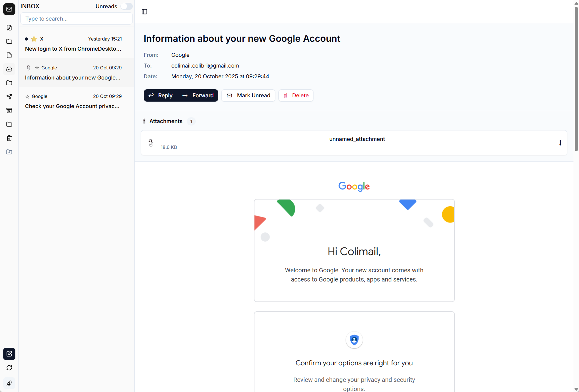Viewport: 579px width, 392px height.
Task: Open the compose new email editor
Action: tap(9, 354)
